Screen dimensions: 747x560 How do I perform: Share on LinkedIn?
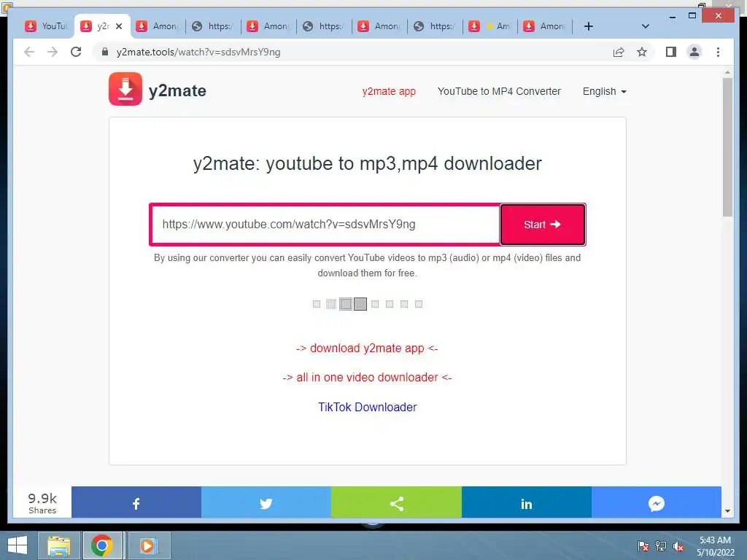527,502
